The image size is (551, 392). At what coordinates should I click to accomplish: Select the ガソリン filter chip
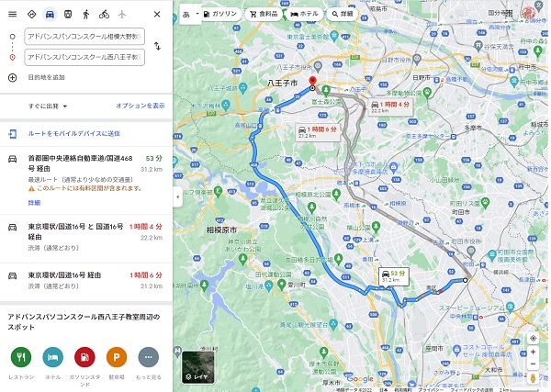tap(220, 14)
